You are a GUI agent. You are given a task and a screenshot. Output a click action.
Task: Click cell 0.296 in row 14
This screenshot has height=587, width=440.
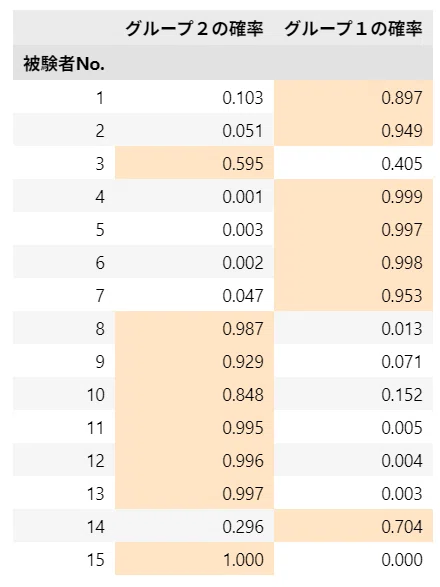[x=194, y=526]
